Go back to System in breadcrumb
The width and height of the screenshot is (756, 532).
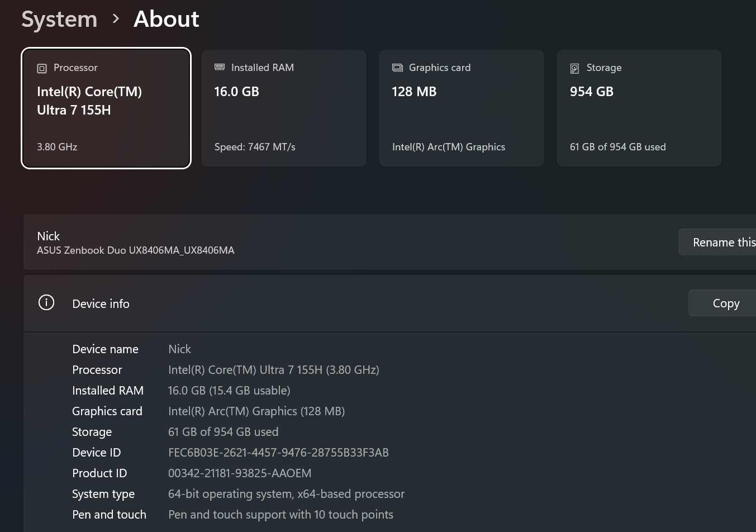tap(59, 19)
